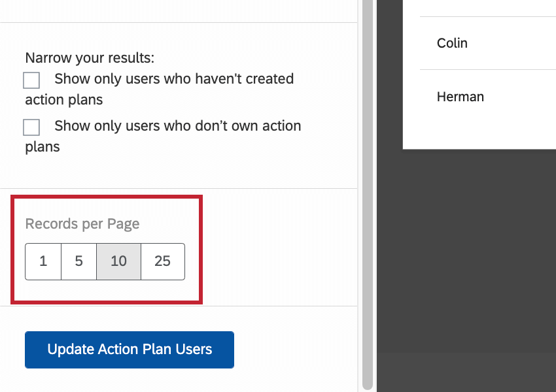Click the "Narrow your results:" heading
Viewport: 556px width, 392px height.
[x=90, y=57]
